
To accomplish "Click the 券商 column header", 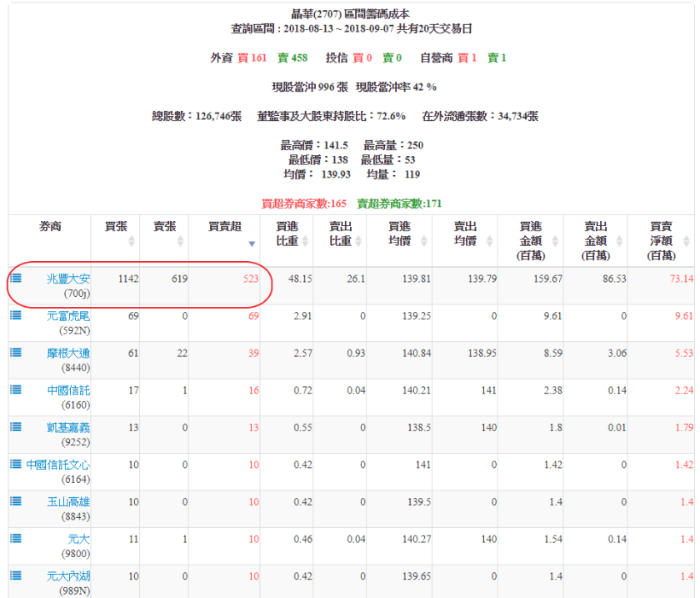I will click(50, 227).
